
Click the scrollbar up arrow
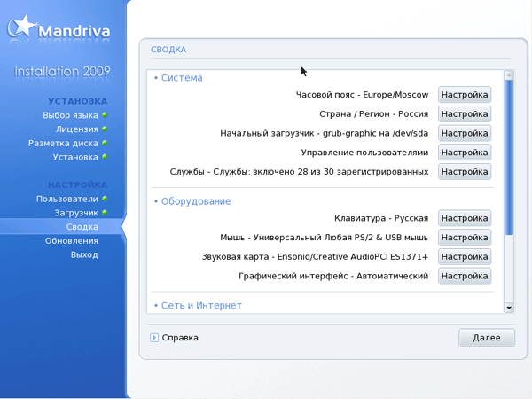tap(509, 75)
